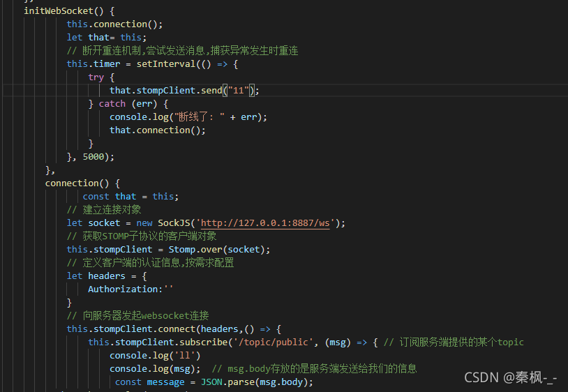The image size is (568, 392).
Task: Click the CSDN @秦枫-_- watermark
Action: [x=510, y=377]
